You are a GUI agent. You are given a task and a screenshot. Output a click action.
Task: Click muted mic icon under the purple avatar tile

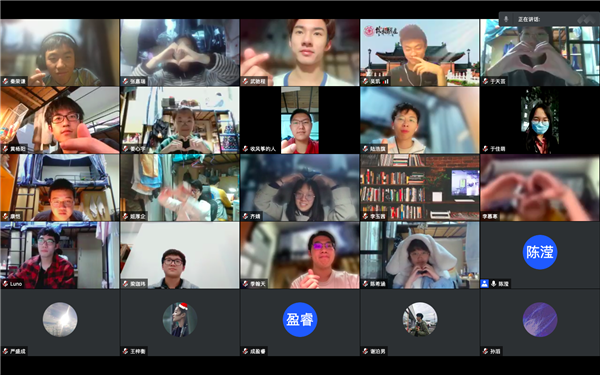click(485, 351)
